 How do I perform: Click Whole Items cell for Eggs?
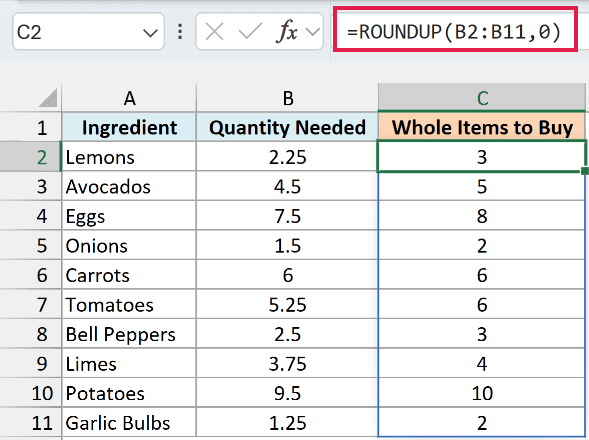(x=482, y=216)
